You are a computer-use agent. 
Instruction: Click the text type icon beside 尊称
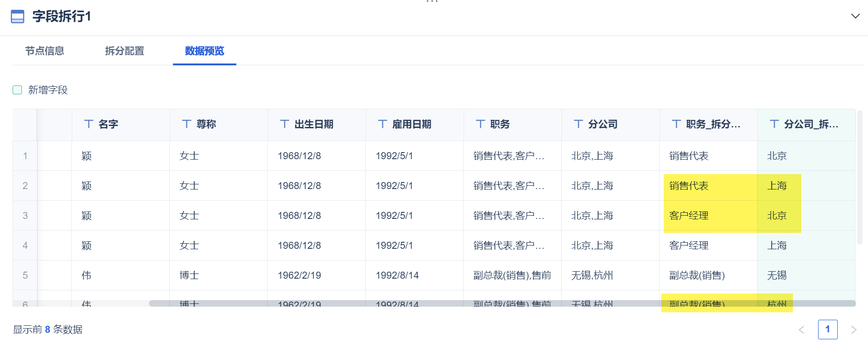[187, 124]
